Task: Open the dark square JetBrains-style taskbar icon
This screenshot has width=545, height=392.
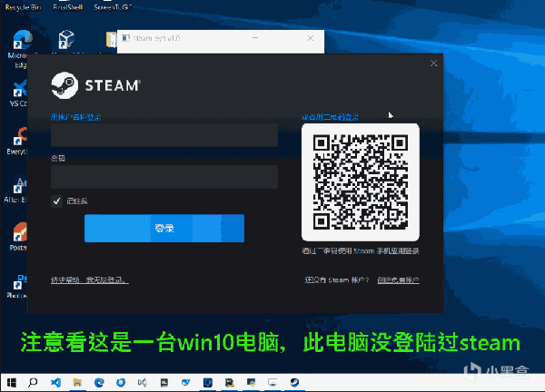Action: [x=164, y=383]
